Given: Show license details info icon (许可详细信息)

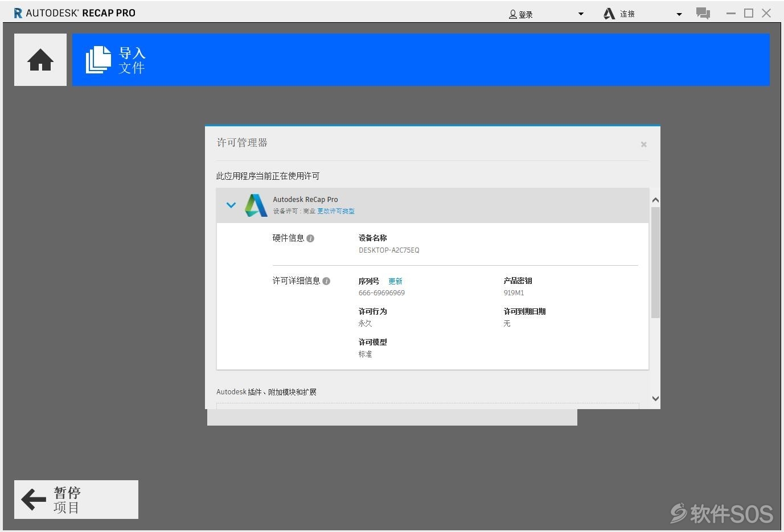Looking at the screenshot, I should [x=326, y=281].
